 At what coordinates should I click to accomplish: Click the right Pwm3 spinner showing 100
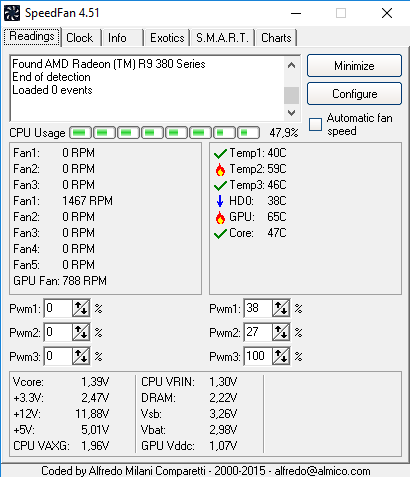281,356
